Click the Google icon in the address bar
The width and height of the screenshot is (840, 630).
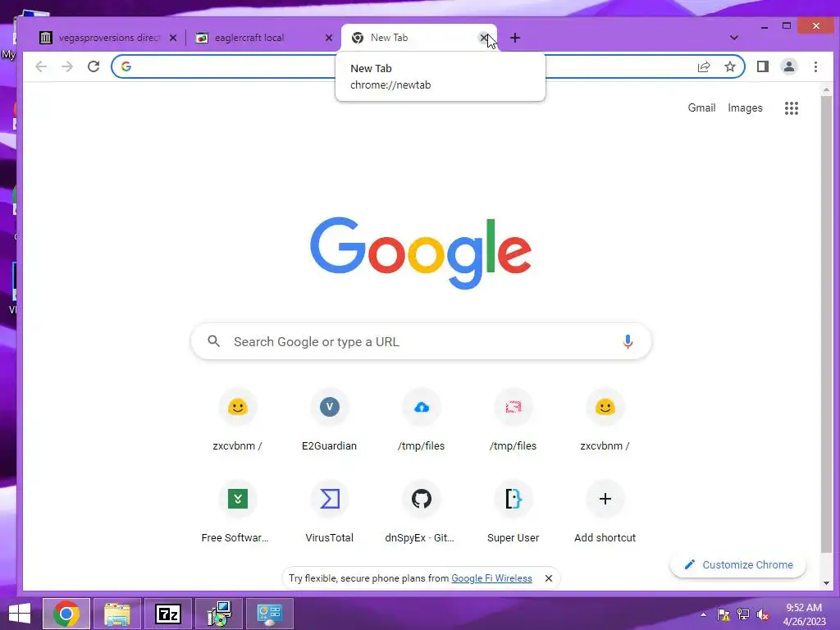point(126,66)
